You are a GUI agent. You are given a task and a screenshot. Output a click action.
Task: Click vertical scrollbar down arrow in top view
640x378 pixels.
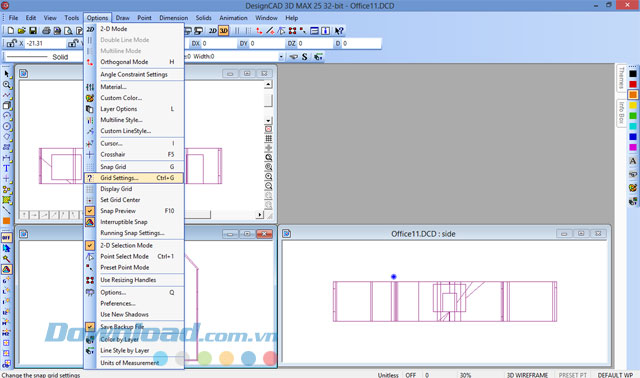point(268,120)
